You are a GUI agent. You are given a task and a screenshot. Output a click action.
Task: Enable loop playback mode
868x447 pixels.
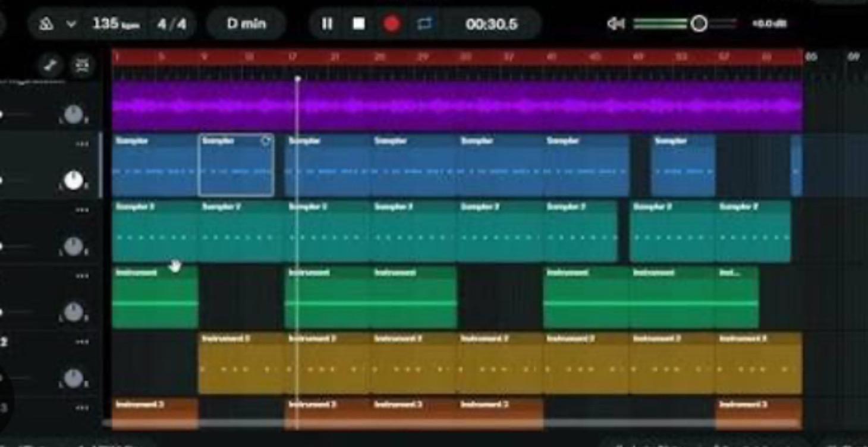[x=423, y=24]
